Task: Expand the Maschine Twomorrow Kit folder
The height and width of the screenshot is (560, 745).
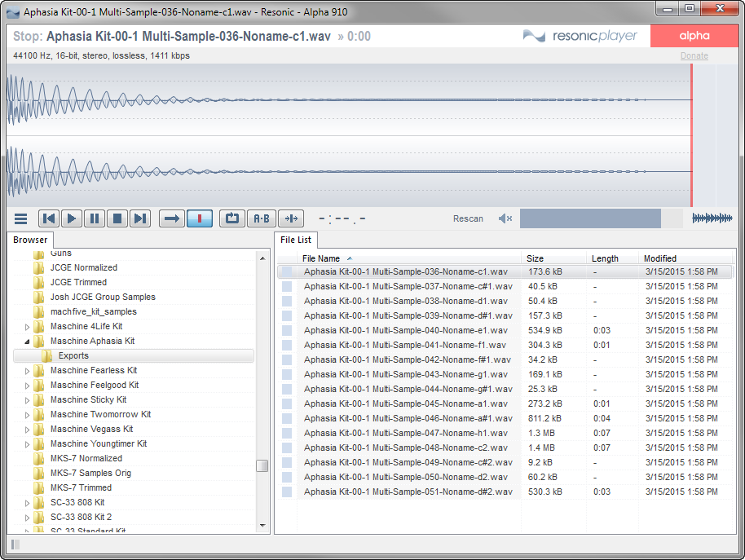Action: click(x=27, y=415)
